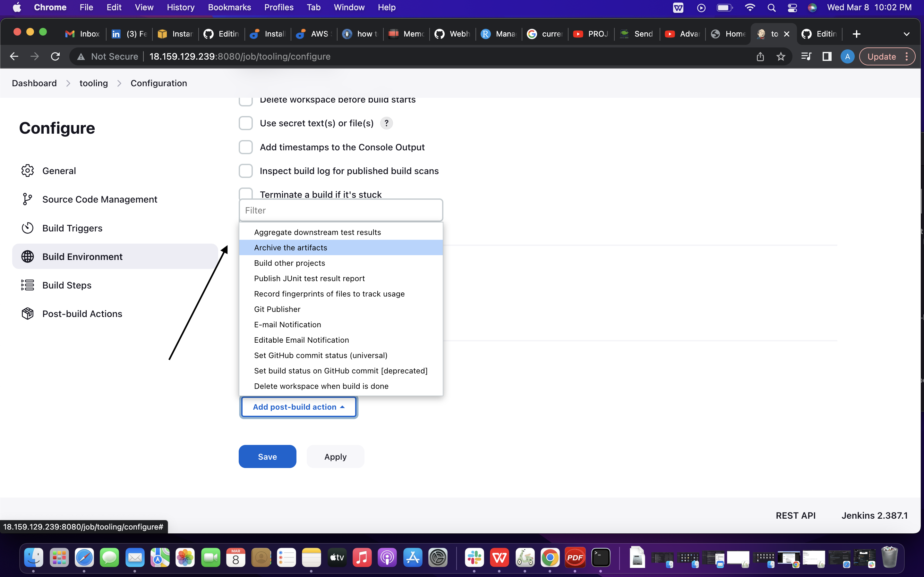Reload the page using refresh icon

pyautogui.click(x=56, y=56)
